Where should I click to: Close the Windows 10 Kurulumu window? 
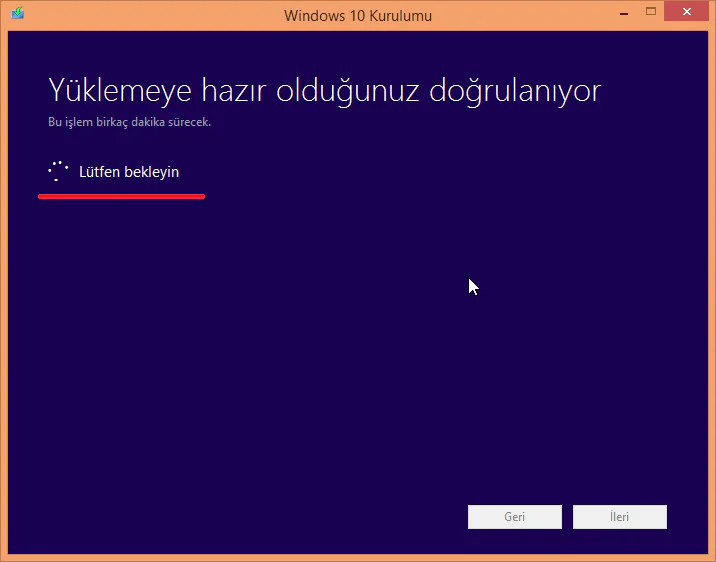686,12
